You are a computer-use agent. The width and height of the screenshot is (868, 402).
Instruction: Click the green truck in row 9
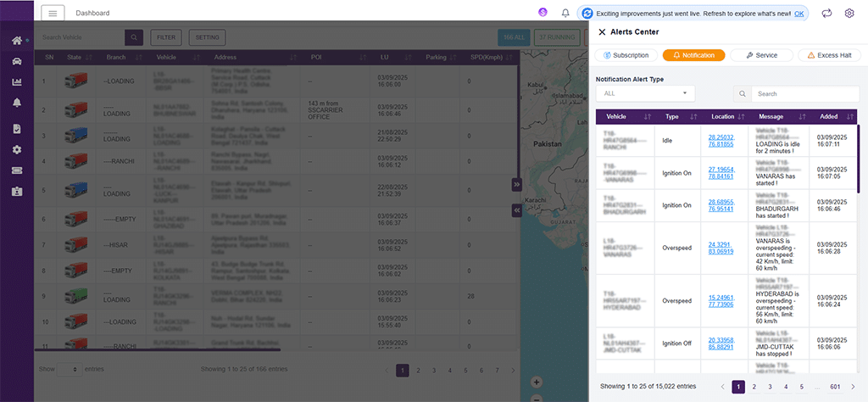75,296
